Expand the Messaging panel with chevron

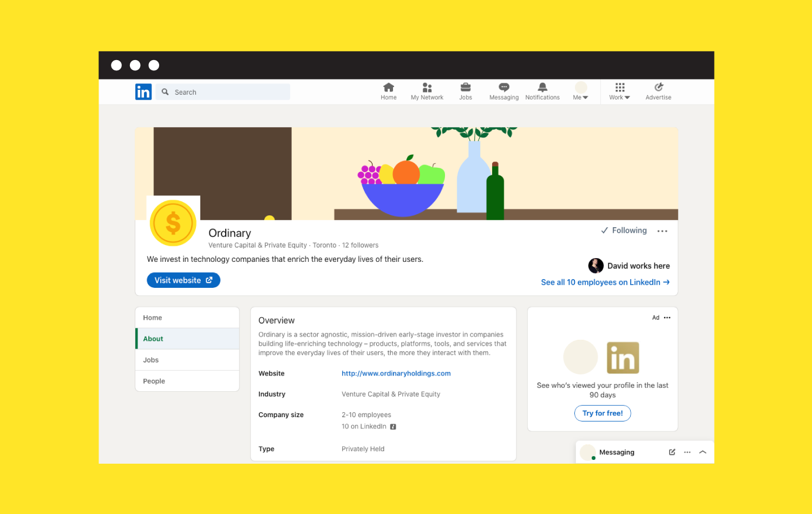pyautogui.click(x=703, y=452)
